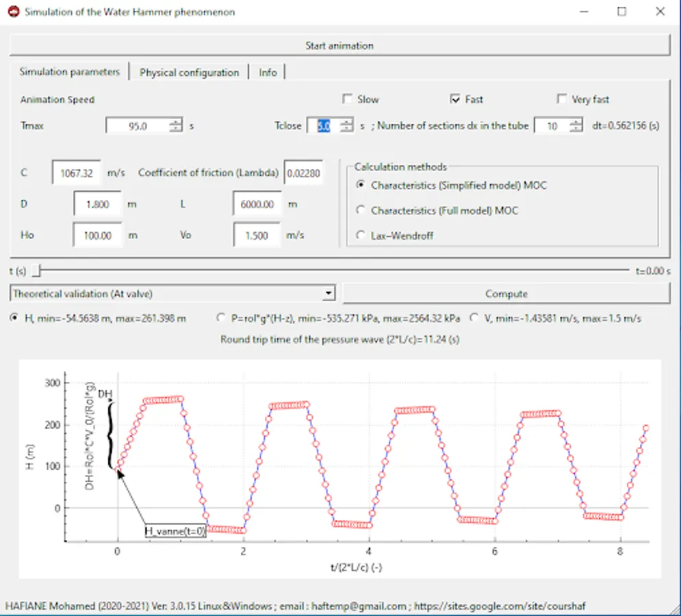Increment number of sections using up arrow
The image size is (681, 616).
tap(576, 122)
